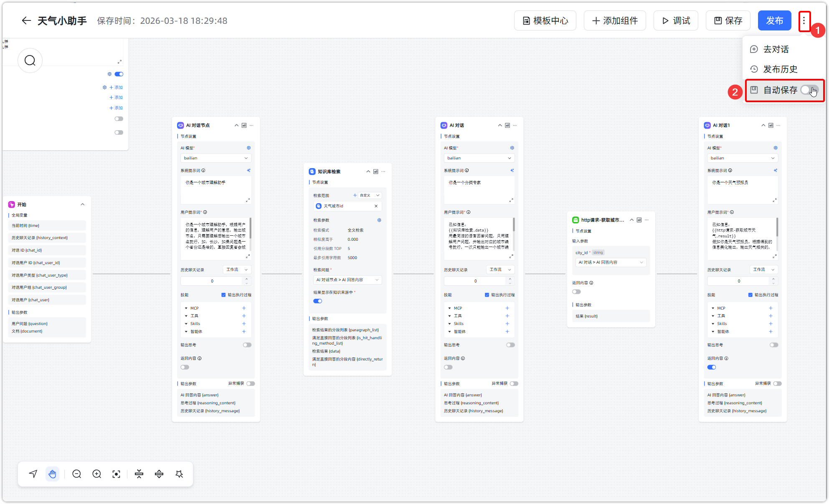Click the fit-to-view canvas icon
Viewport: 829px width, 504px height.
tap(117, 474)
